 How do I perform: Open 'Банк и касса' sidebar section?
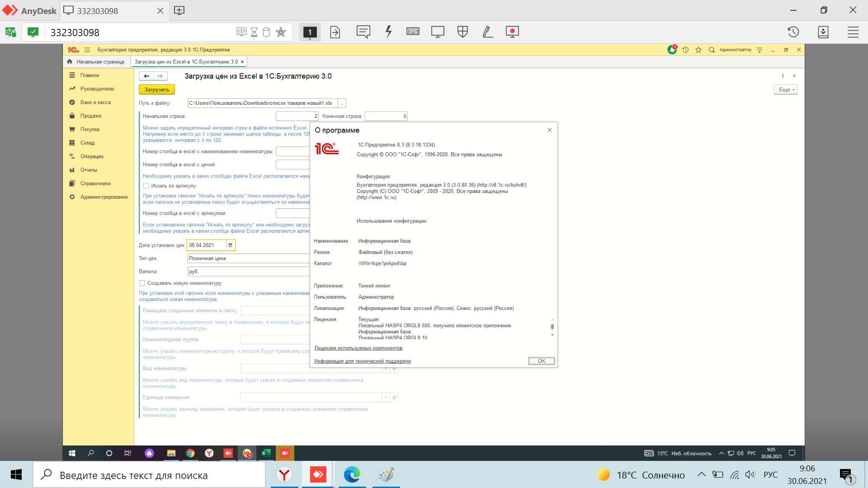coord(95,103)
